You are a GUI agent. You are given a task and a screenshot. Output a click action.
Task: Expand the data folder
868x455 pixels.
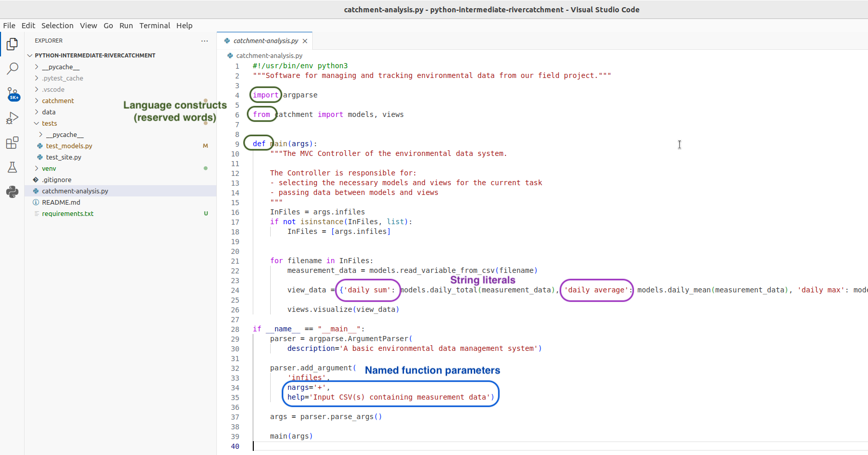(x=36, y=112)
